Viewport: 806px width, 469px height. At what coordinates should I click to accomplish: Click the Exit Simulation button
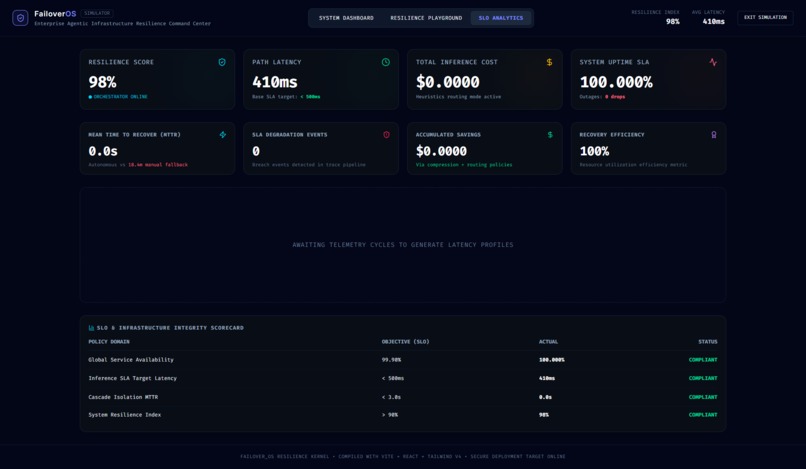(x=765, y=17)
